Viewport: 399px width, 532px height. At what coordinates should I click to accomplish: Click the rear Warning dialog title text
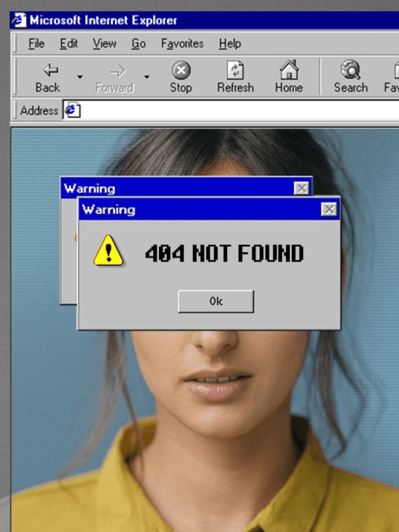coord(89,189)
